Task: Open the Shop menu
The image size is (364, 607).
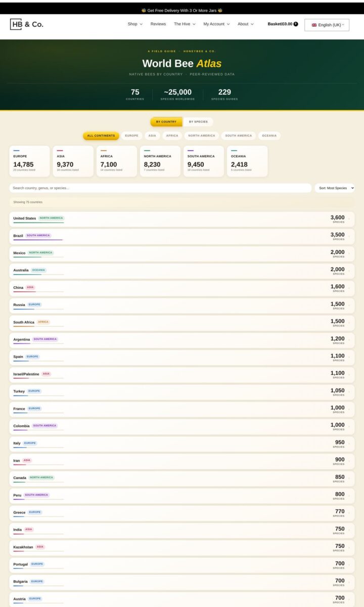Action: coord(135,24)
